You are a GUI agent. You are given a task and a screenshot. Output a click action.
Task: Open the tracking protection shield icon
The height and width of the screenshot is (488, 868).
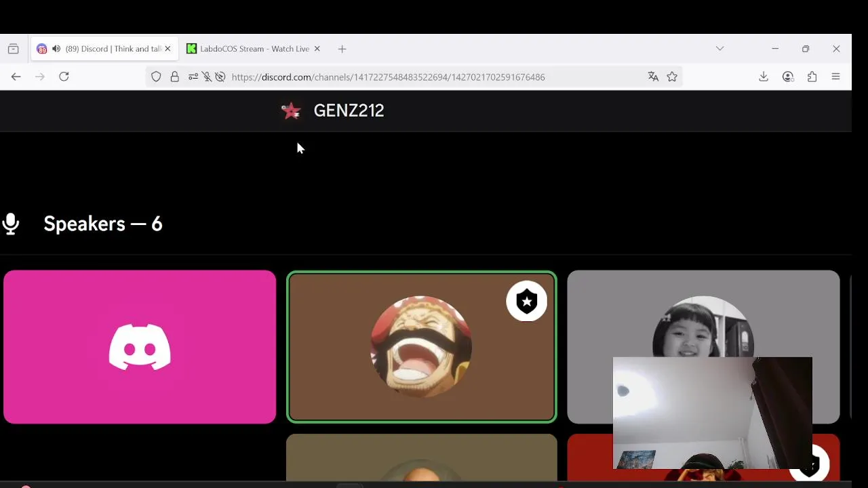coord(156,77)
